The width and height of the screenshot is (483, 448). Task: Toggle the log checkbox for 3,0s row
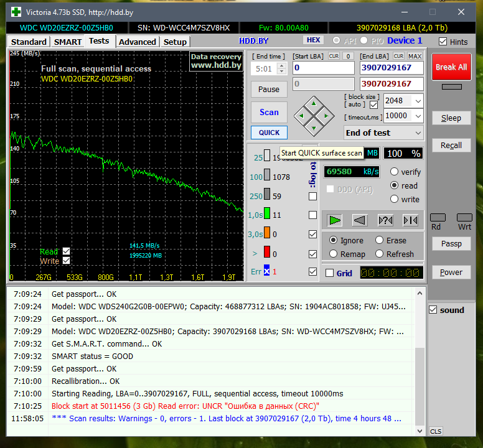312,235
